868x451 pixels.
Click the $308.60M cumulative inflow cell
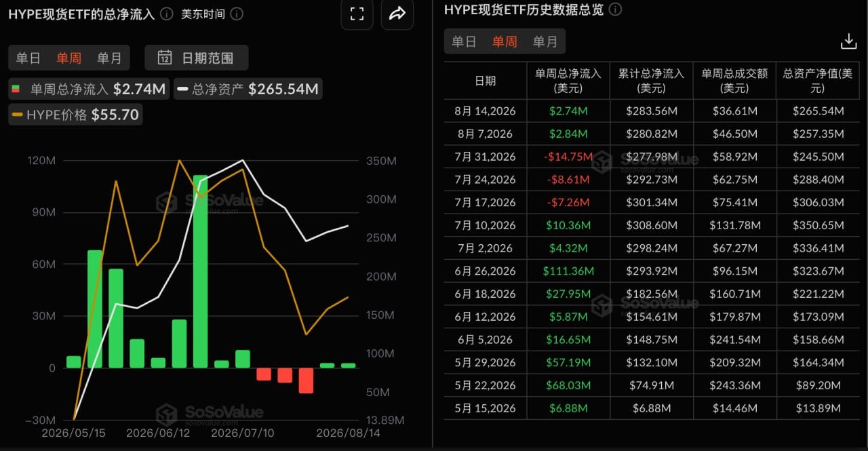tap(651, 225)
